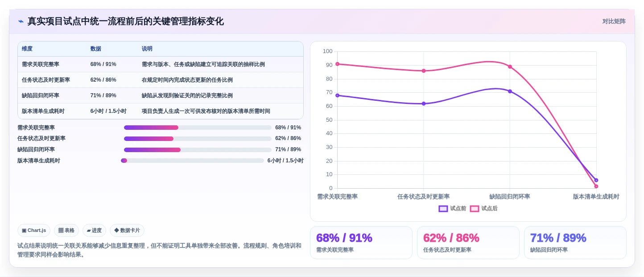The width and height of the screenshot is (644, 277).
Task: Toggle the 试点前 legend item
Action: 452,208
